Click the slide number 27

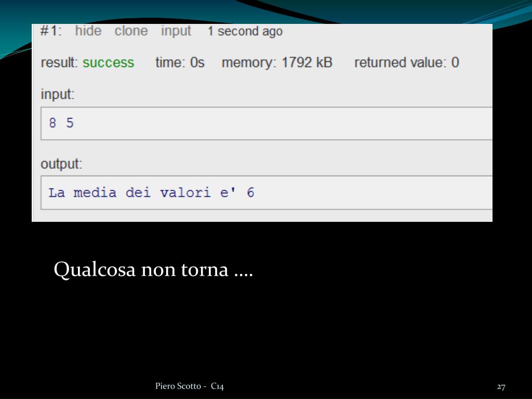tap(501, 387)
